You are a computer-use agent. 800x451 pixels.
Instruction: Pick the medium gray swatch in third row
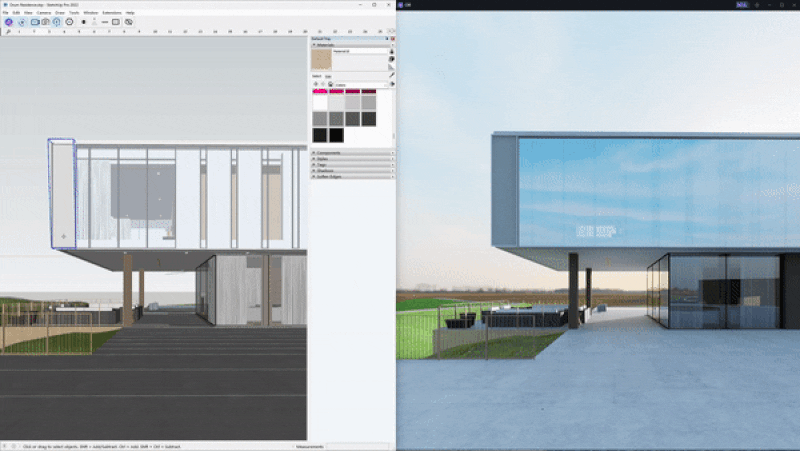320,119
